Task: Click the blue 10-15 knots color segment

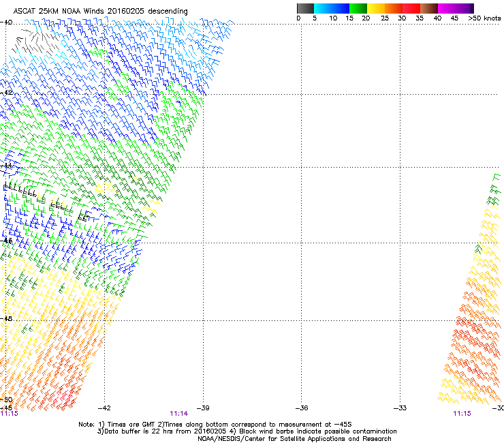Action: pyautogui.click(x=341, y=8)
